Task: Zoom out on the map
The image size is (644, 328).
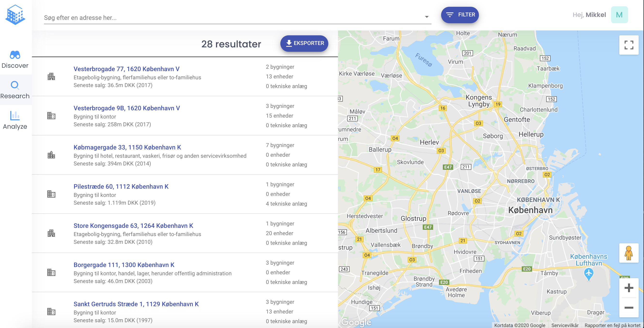Action: click(629, 307)
